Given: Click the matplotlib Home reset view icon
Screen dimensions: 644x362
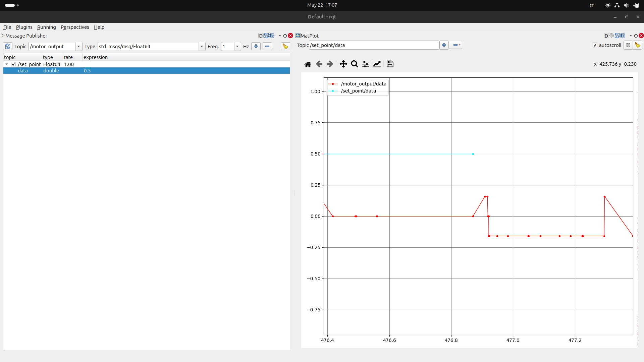Looking at the screenshot, I should (308, 64).
